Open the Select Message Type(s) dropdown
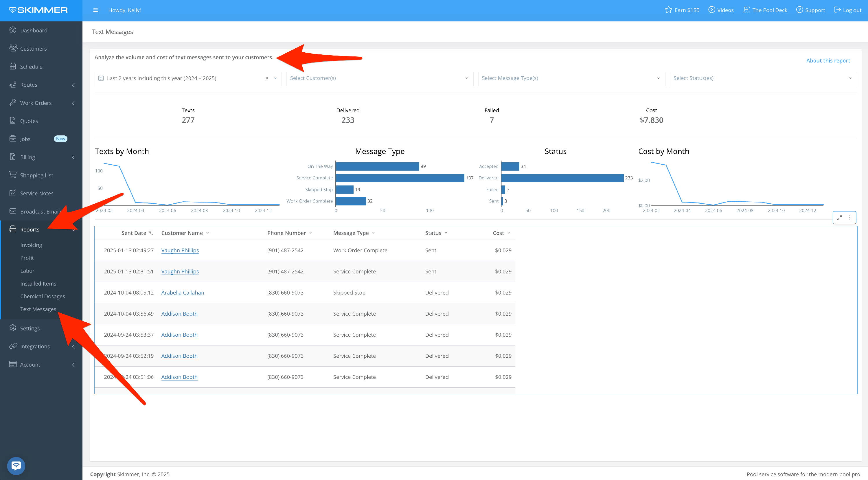Image resolution: width=868 pixels, height=480 pixels. tap(571, 78)
